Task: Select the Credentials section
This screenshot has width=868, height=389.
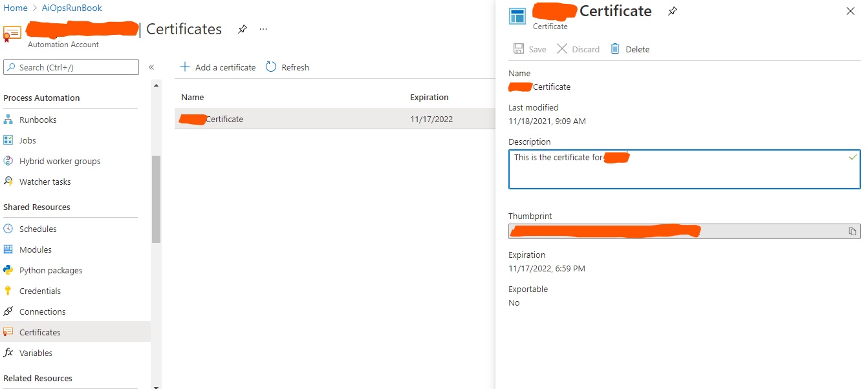Action: [40, 291]
